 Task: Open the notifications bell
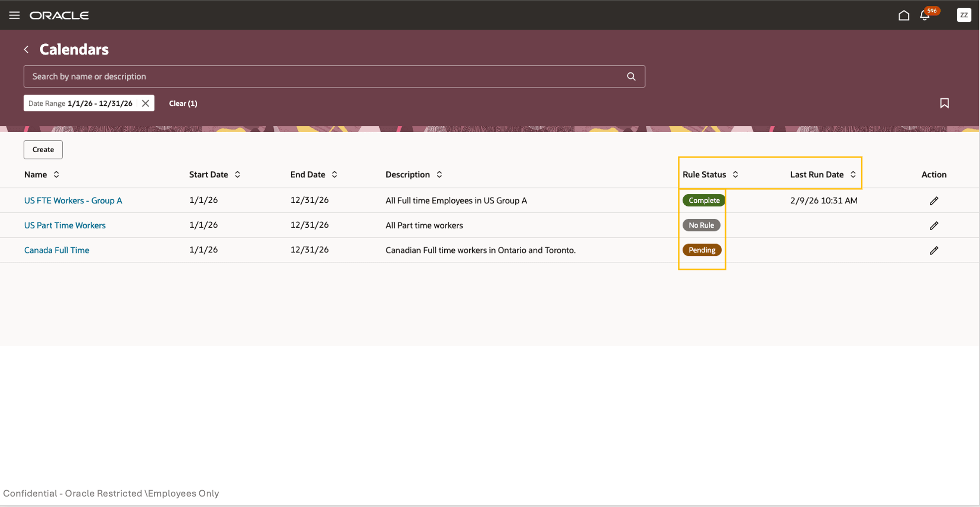point(925,15)
